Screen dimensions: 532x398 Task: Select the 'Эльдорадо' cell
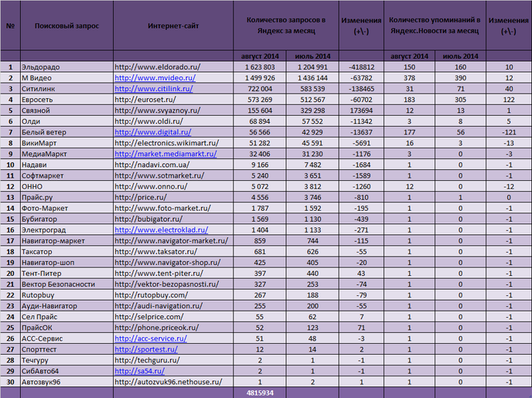pyautogui.click(x=66, y=67)
